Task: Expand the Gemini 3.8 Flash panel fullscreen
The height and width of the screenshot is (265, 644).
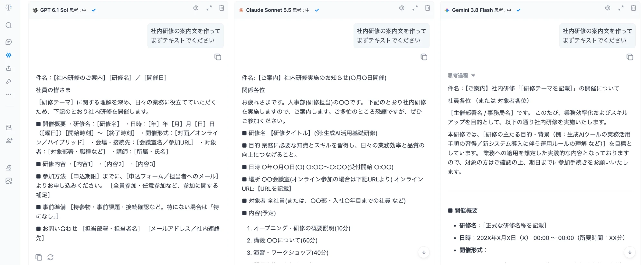Action: [x=621, y=8]
